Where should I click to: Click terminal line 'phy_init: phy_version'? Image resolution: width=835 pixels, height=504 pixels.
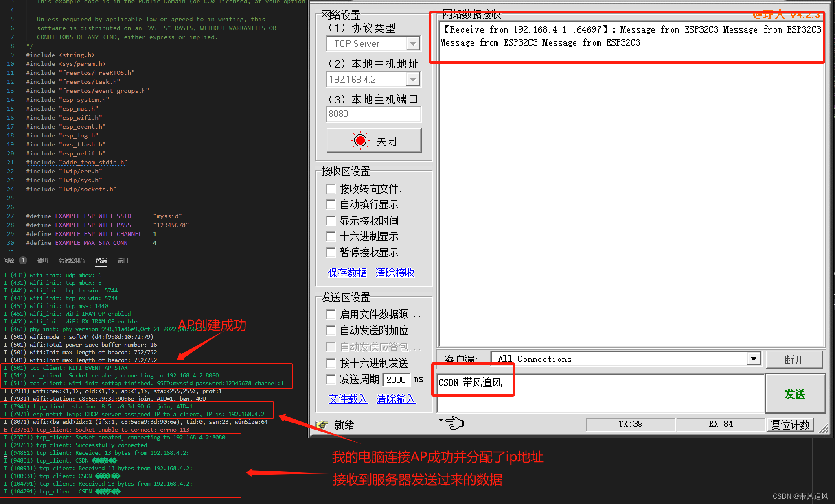point(105,329)
